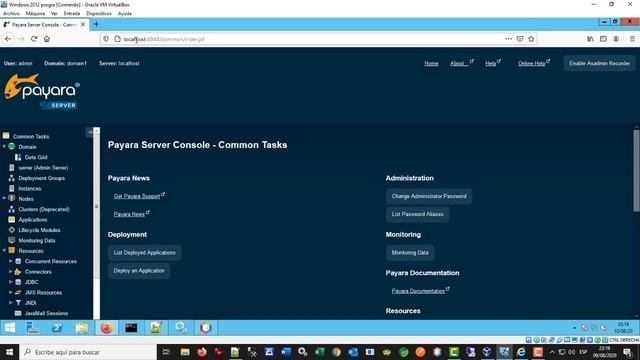Click the browser back arrow
640x360 pixels.
pos(8,39)
